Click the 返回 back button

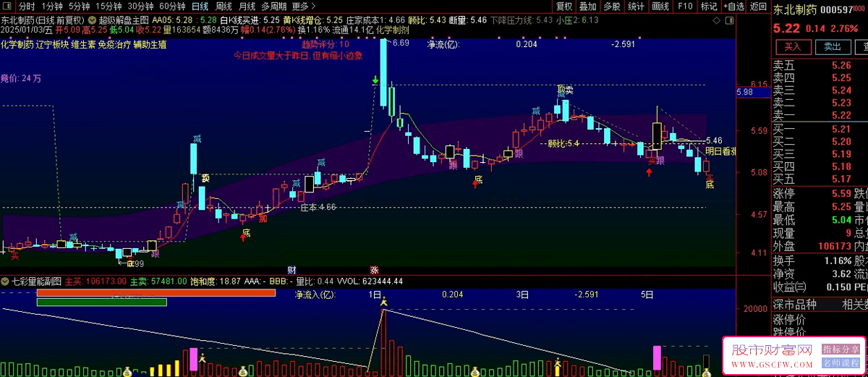coord(758,6)
